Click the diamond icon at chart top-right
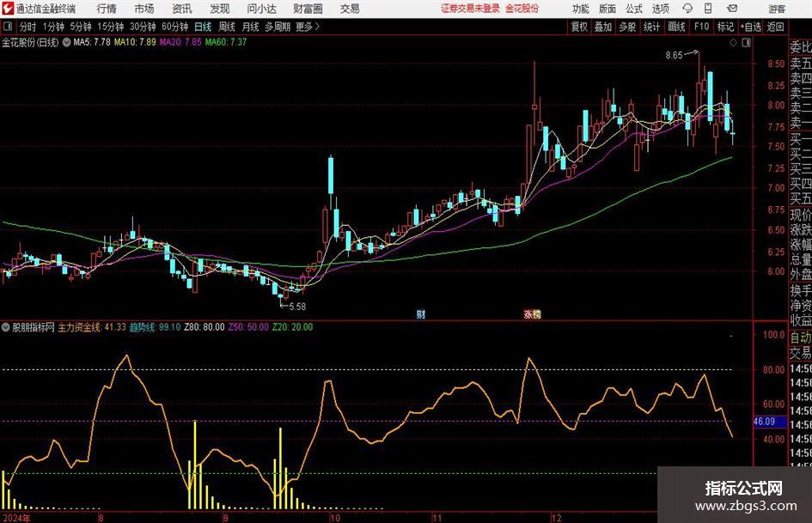This screenshot has height=523, width=812. point(733,43)
